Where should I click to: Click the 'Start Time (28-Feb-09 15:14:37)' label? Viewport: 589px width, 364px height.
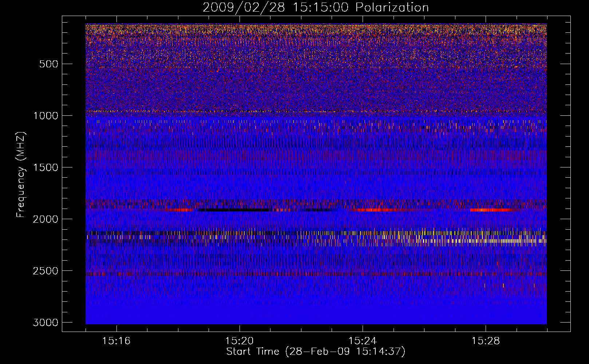(x=316, y=352)
